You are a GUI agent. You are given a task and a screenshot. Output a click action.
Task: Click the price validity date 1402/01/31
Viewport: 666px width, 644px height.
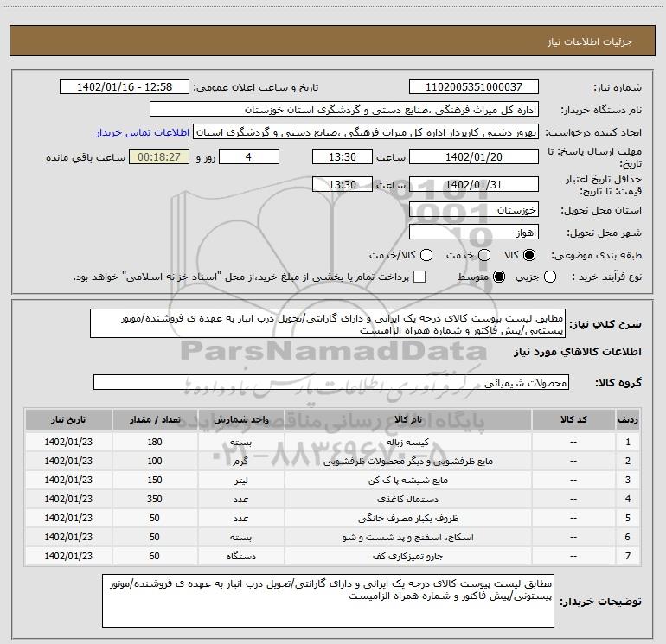coord(474,184)
